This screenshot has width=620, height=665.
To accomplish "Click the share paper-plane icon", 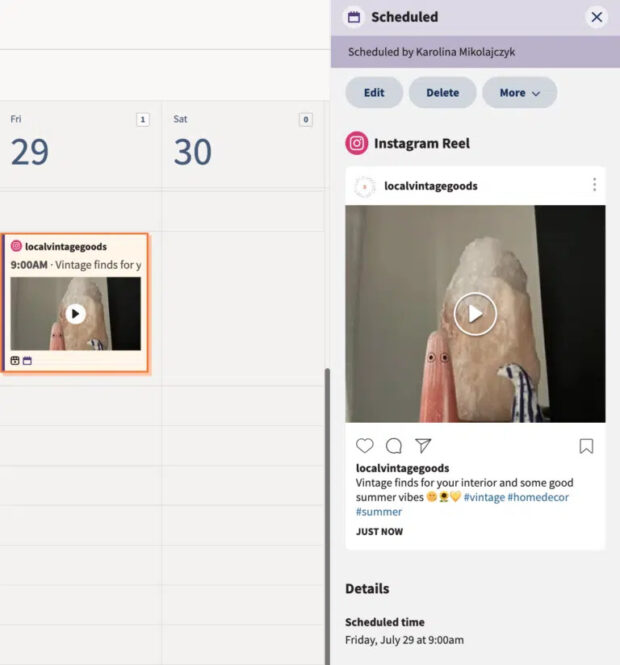I will pos(423,445).
